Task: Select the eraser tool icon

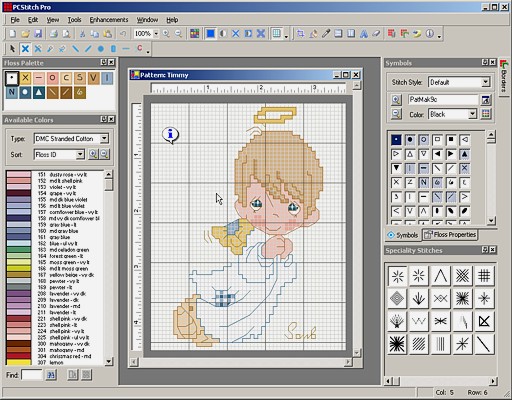Action: tap(376, 34)
